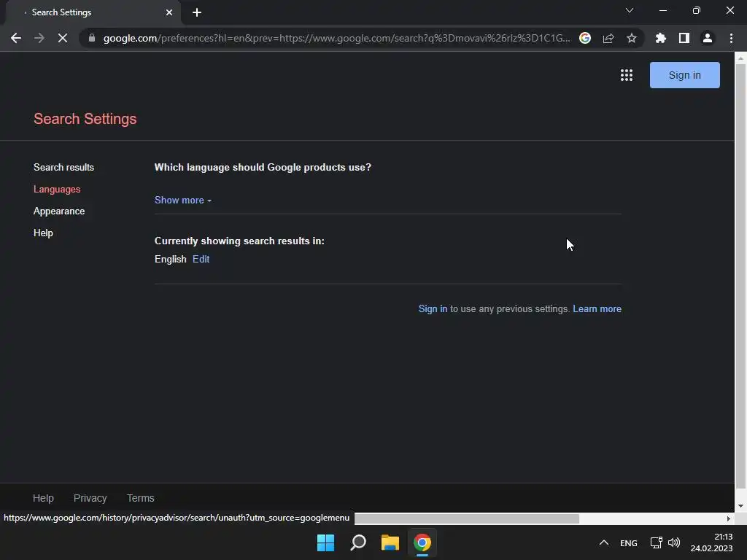Click the scrollbar down arrow
This screenshot has width=747, height=560.
(x=740, y=506)
